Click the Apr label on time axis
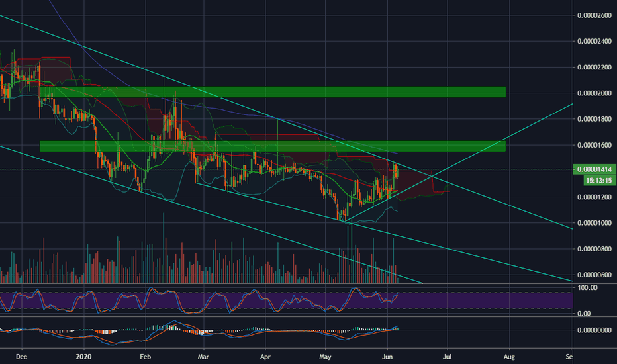This screenshot has width=617, height=364. point(265,357)
